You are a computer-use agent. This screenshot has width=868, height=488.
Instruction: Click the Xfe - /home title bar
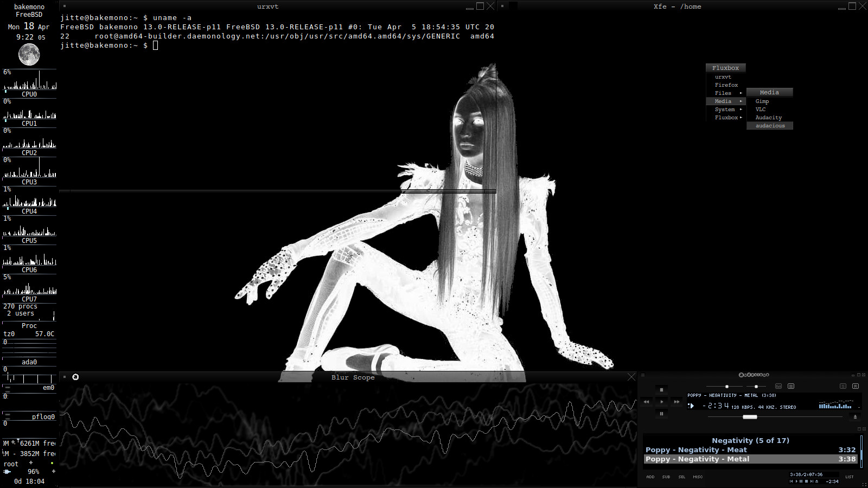[x=677, y=7]
